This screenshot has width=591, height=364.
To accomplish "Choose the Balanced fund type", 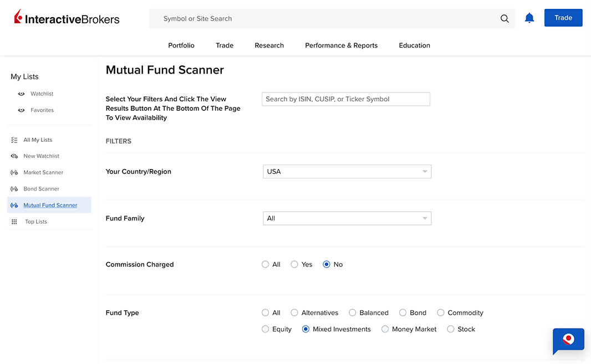I will [x=352, y=313].
